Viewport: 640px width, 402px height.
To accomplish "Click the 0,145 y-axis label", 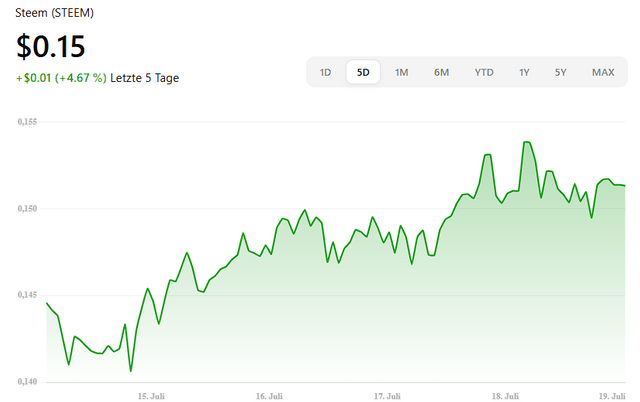I will click(27, 295).
